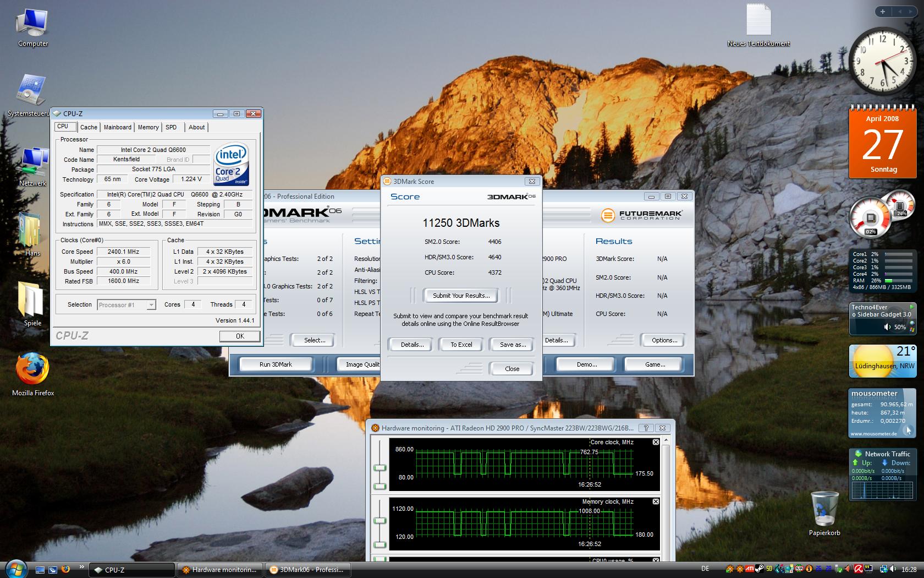Open the Netzwerk desktop icon
924x578 pixels.
(33, 166)
